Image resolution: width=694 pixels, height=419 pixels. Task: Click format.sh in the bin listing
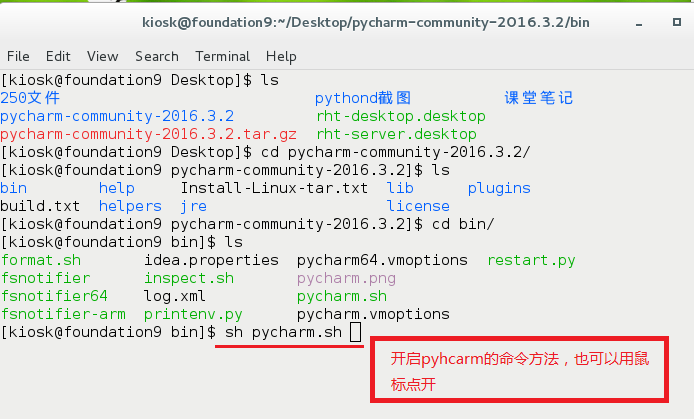(41, 260)
